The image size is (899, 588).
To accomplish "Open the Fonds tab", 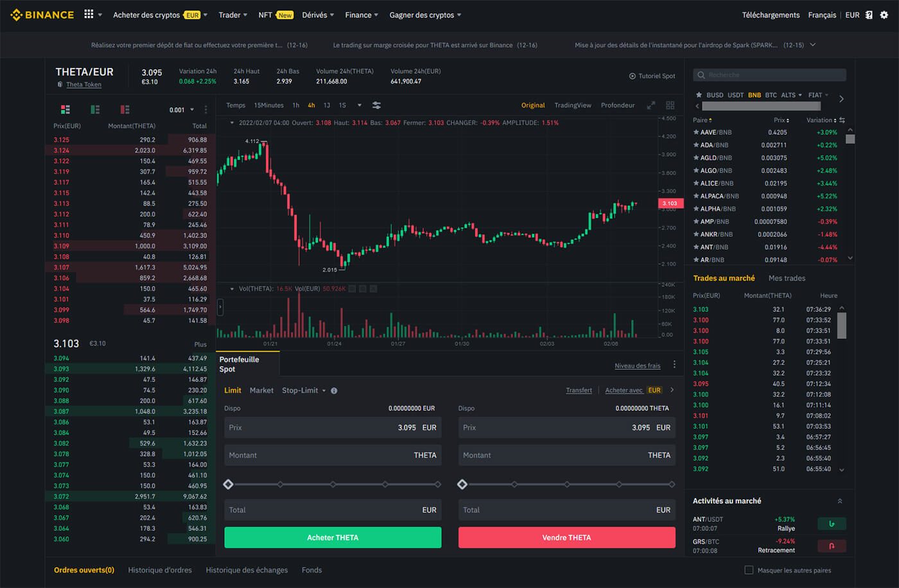I will (x=311, y=570).
